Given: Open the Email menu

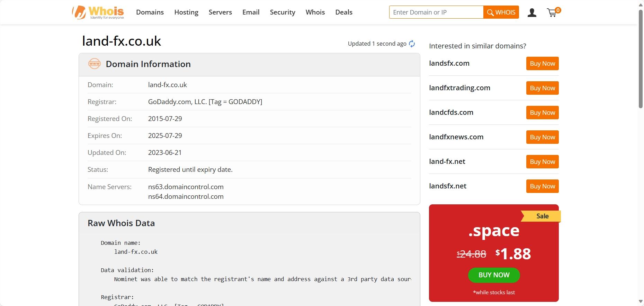Looking at the screenshot, I should click(x=251, y=12).
